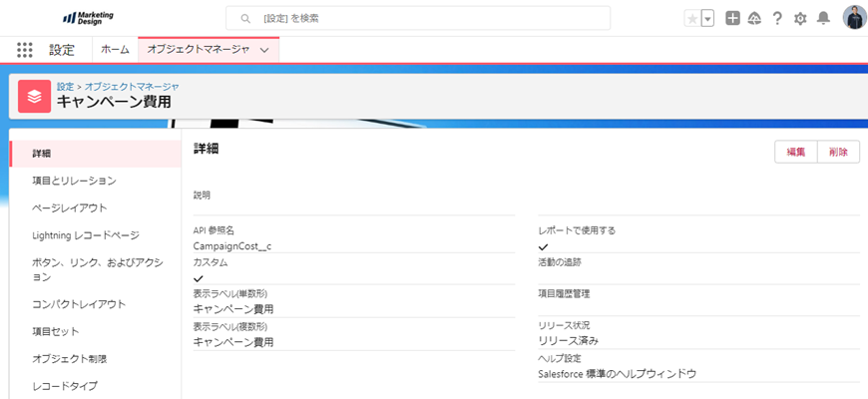
Task: Open the global actions plus icon
Action: tap(733, 19)
